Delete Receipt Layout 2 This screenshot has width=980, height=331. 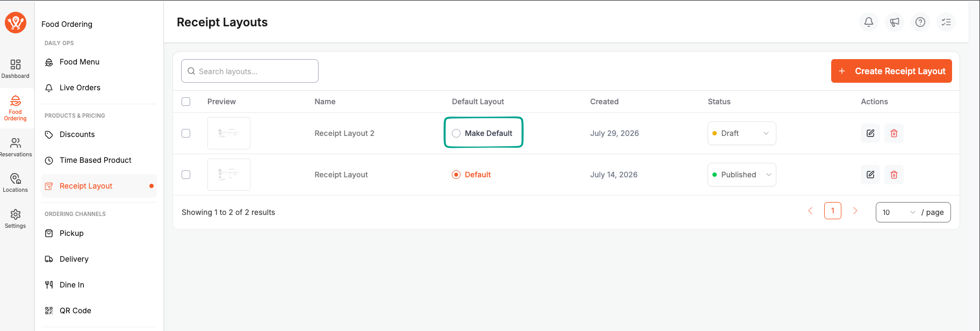pyautogui.click(x=894, y=133)
